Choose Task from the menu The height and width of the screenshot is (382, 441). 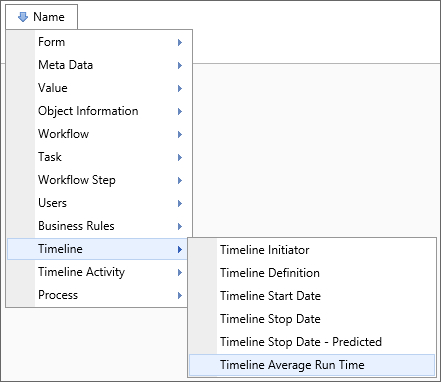99,157
